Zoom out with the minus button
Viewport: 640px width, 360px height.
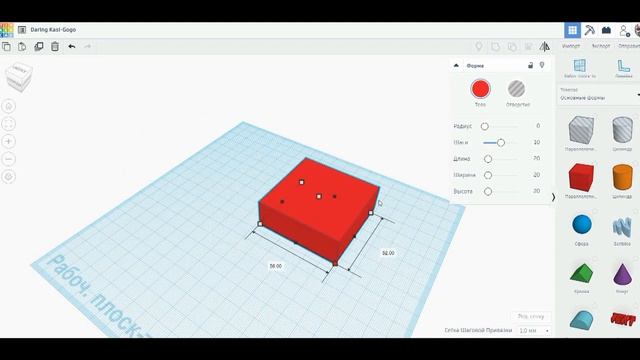click(9, 159)
